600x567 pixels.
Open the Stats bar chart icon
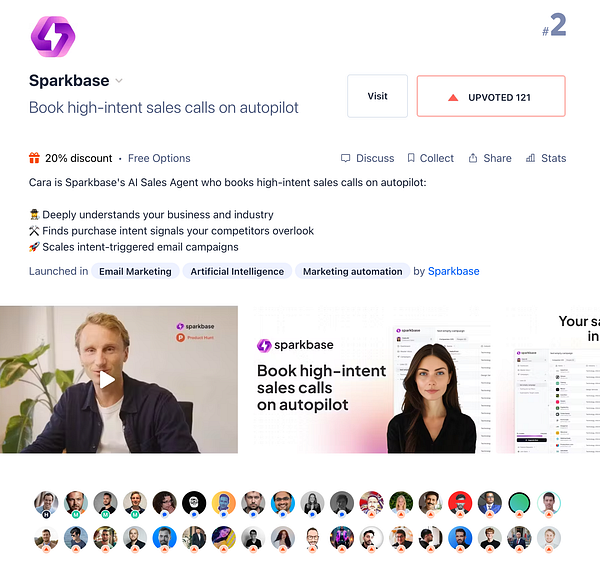530,158
